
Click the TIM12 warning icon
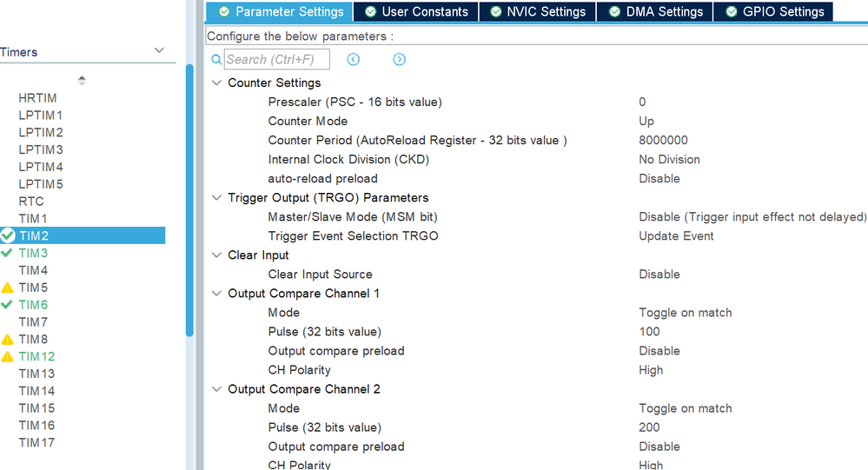tap(7, 356)
